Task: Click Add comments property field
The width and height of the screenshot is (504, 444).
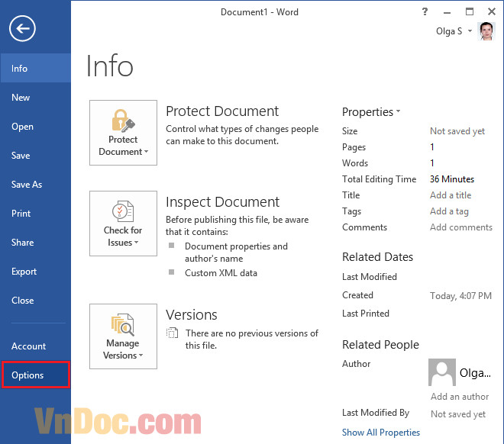Action: point(460,227)
